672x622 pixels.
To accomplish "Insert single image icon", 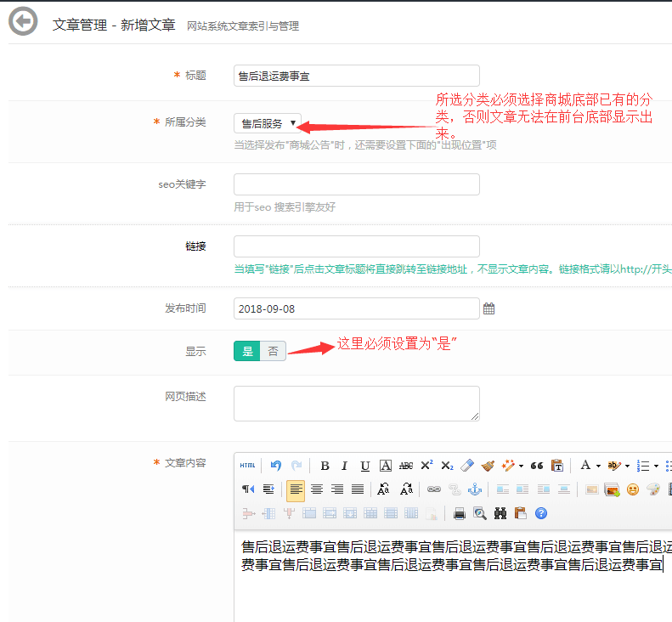I will coord(591,489).
